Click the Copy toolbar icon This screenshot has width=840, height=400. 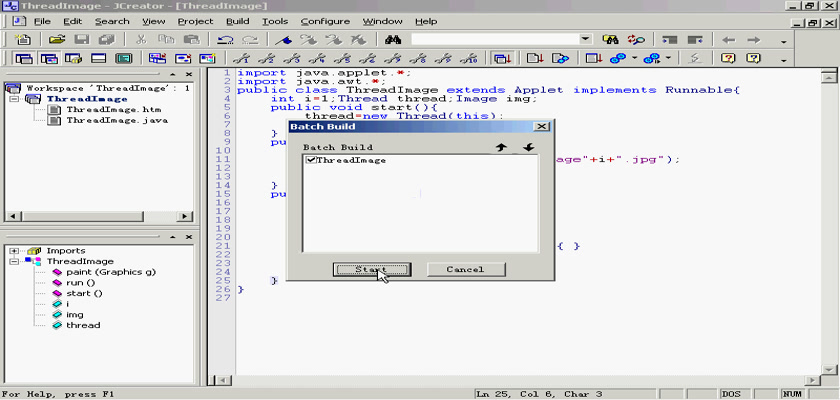166,40
